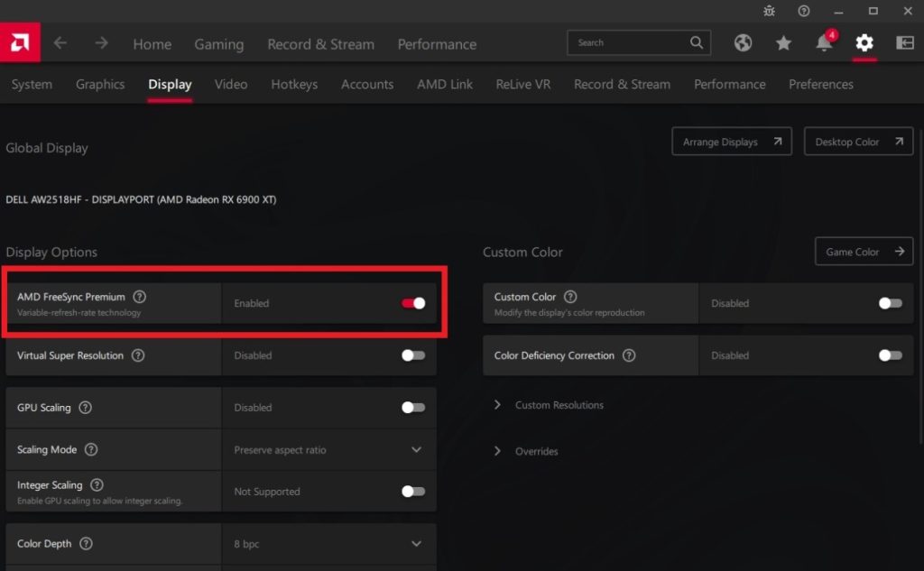Click help icon beside AMD FreeSync Premium
This screenshot has width=924, height=571.
pyautogui.click(x=140, y=297)
